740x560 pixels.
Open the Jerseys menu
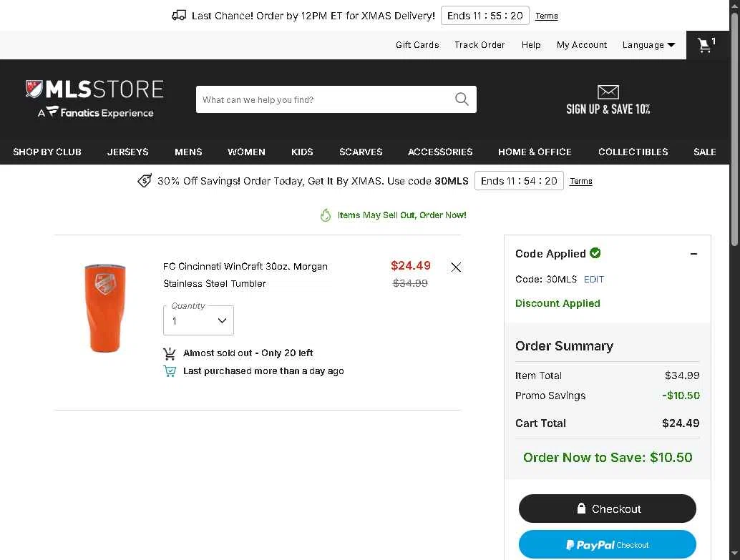pyautogui.click(x=127, y=152)
